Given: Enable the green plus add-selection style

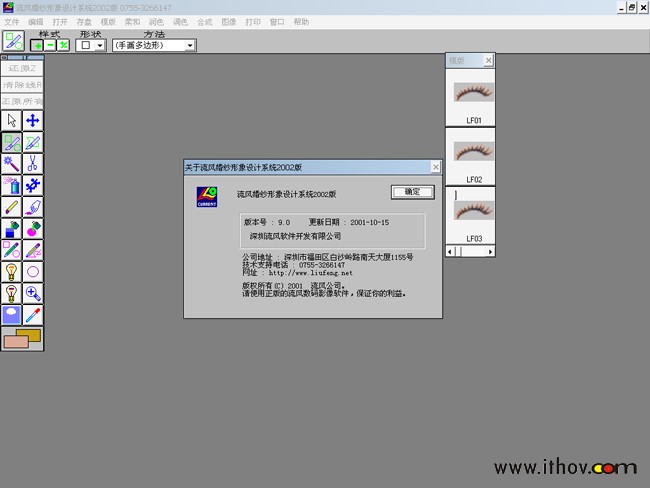Looking at the screenshot, I should pyautogui.click(x=37, y=45).
